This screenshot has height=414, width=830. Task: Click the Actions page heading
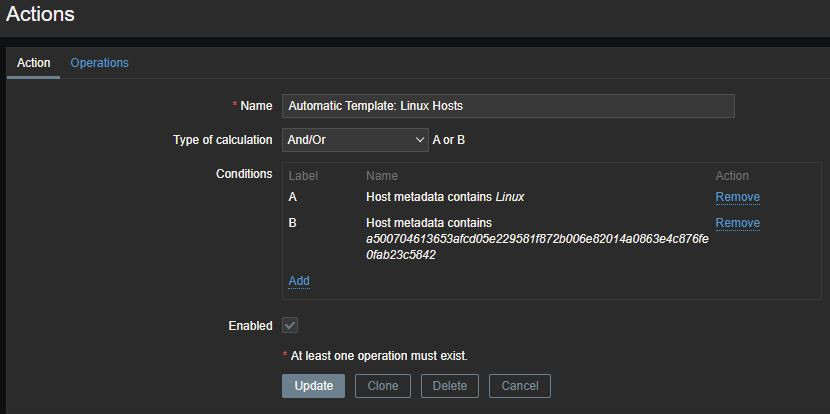click(40, 14)
